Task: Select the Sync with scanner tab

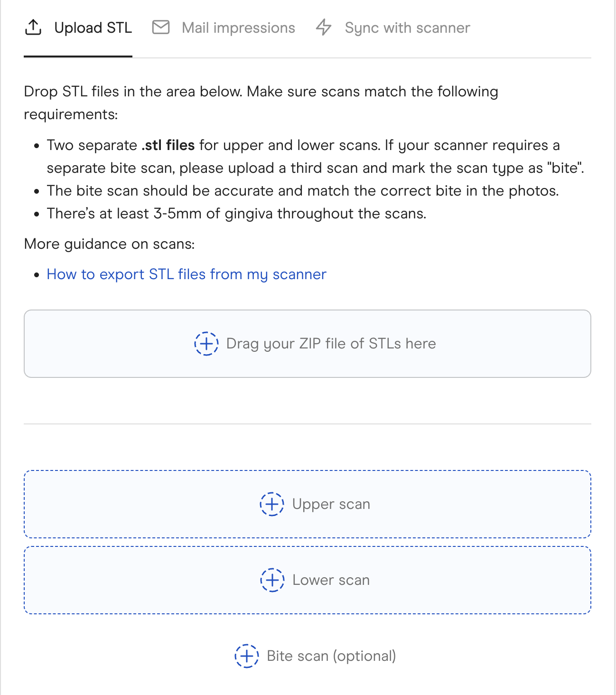Action: [x=393, y=28]
